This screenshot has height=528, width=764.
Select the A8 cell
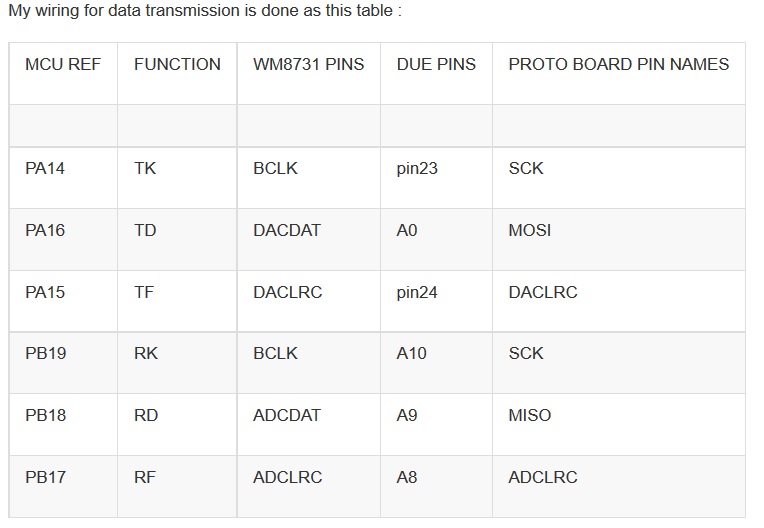(436, 487)
